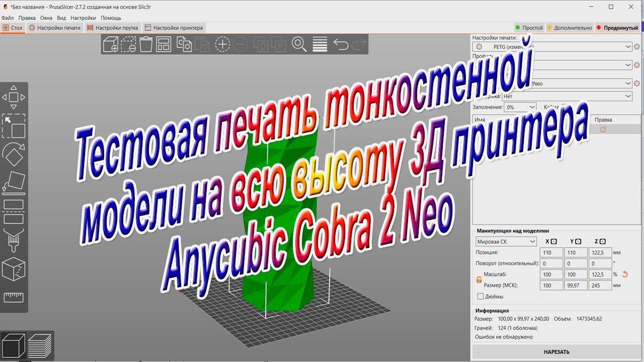644x362 pixels.
Task: Click the Add instance plus icon
Action: 222,44
